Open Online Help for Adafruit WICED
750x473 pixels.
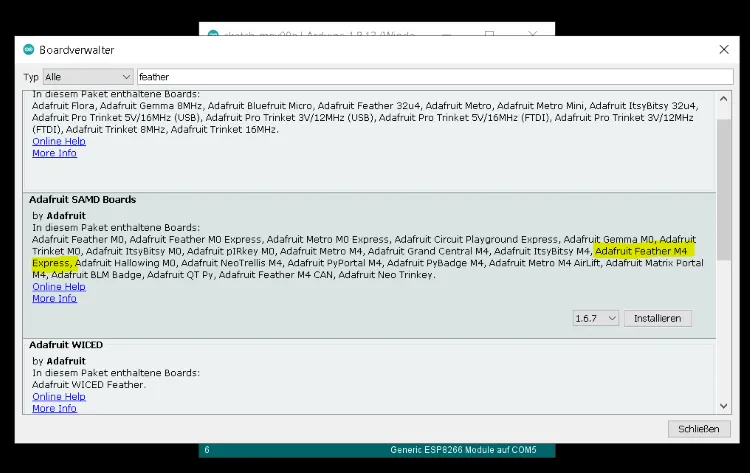[x=59, y=397]
